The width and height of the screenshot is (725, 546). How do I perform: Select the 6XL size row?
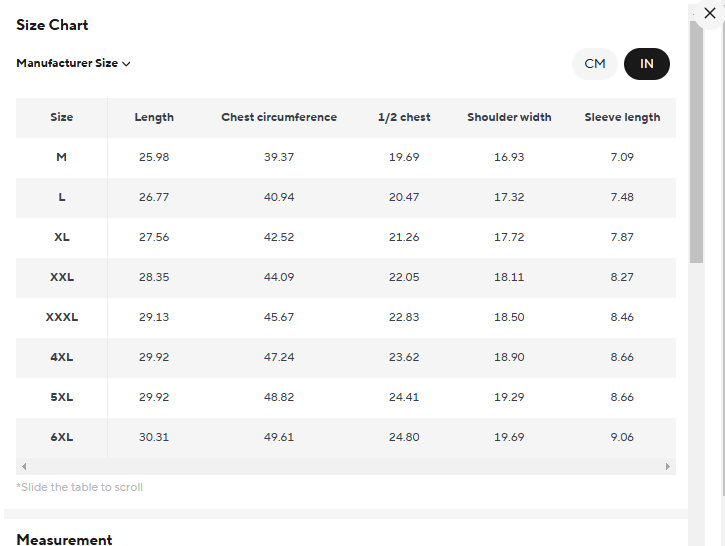click(x=62, y=438)
